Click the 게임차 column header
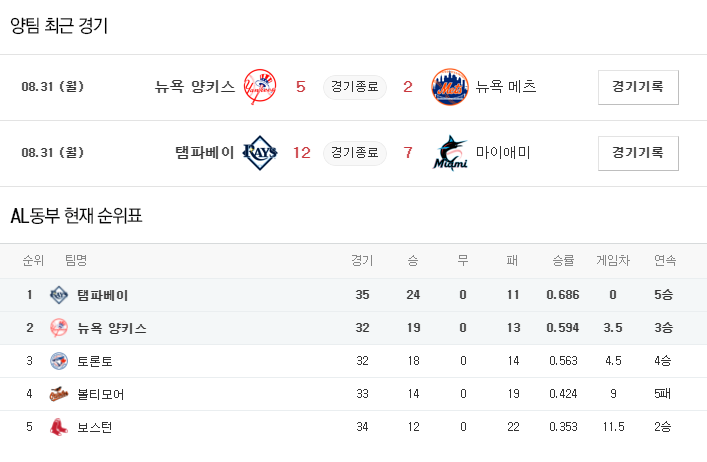This screenshot has height=462, width=707. coord(613,261)
